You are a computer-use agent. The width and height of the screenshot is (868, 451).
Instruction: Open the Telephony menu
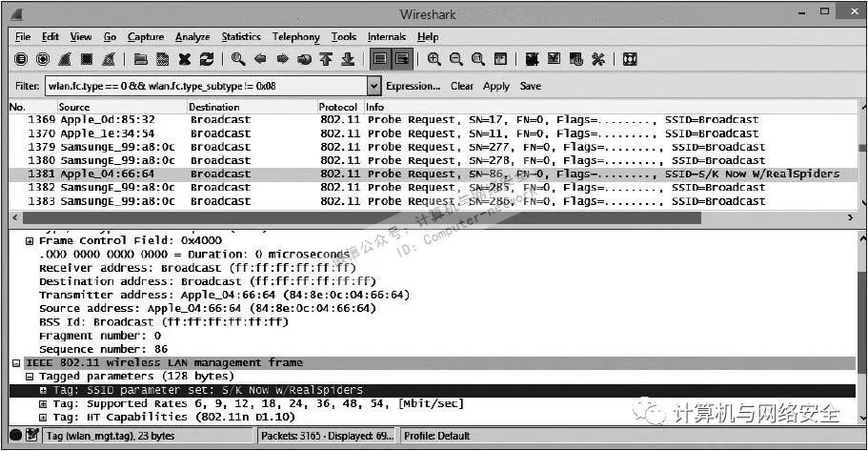click(x=296, y=36)
